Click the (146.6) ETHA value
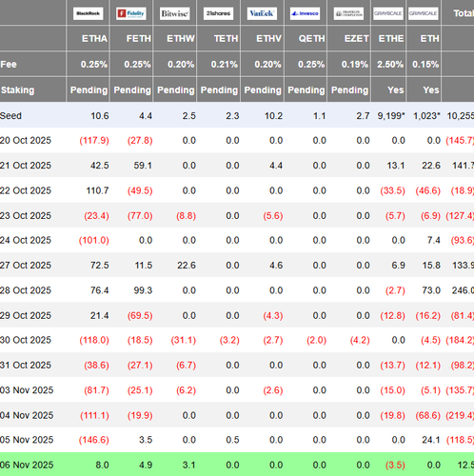 point(94,440)
